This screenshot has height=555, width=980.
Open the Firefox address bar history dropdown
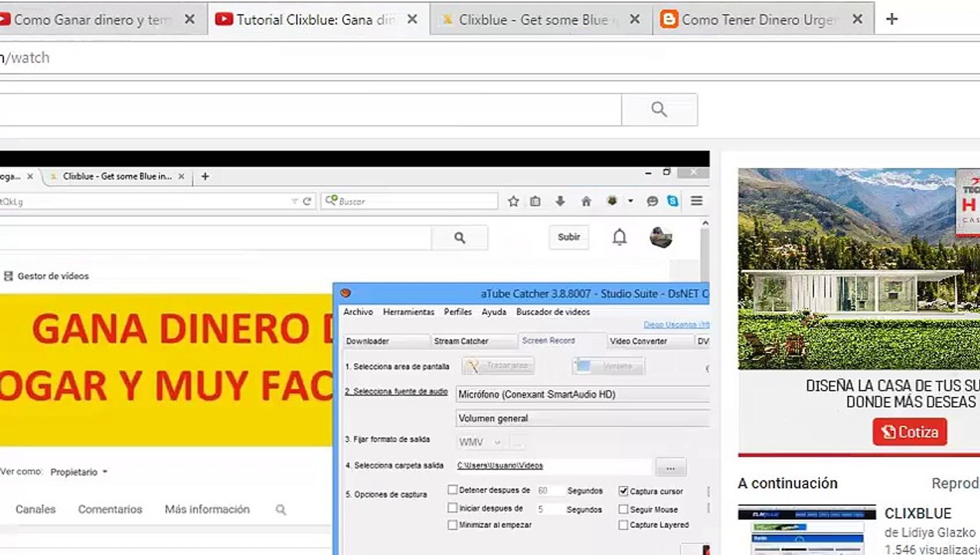(294, 201)
